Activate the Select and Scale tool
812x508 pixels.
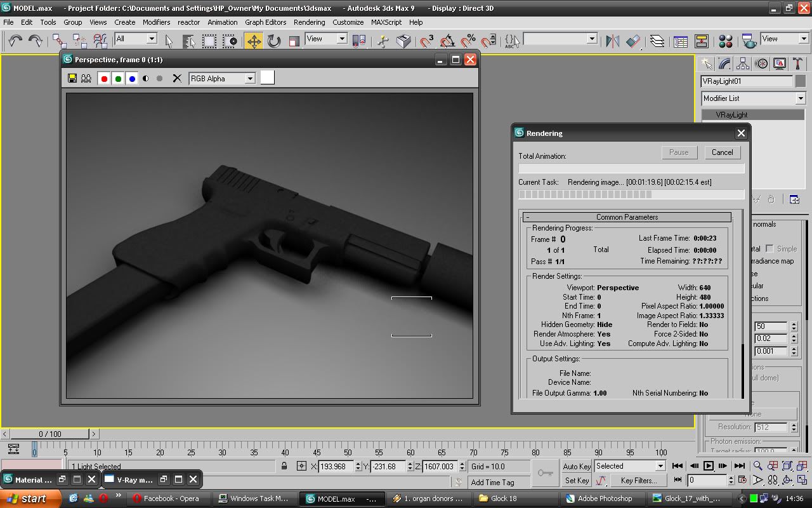tap(294, 41)
